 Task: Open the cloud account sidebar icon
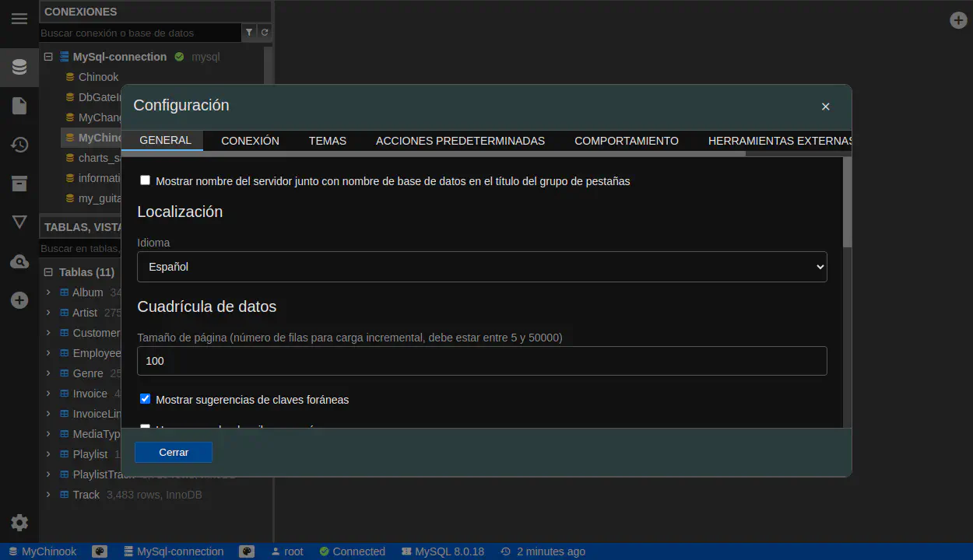coord(19,261)
